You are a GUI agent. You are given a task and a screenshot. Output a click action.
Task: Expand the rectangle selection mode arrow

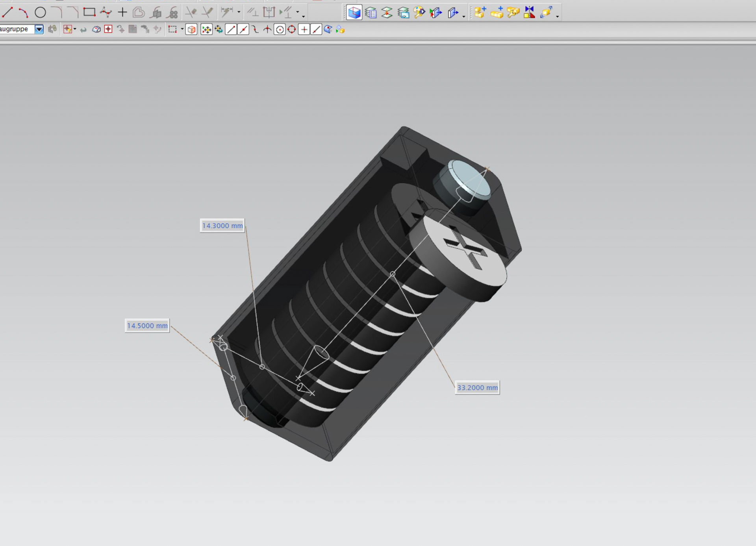coord(182,29)
